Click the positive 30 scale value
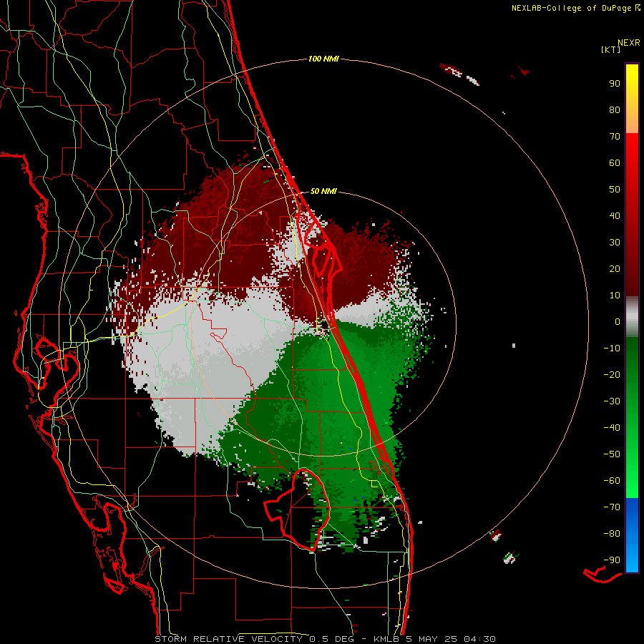This screenshot has width=644, height=644. click(x=615, y=243)
